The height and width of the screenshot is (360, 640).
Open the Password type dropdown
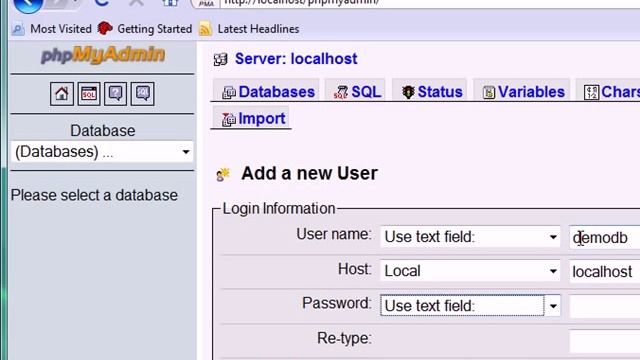[x=470, y=305]
